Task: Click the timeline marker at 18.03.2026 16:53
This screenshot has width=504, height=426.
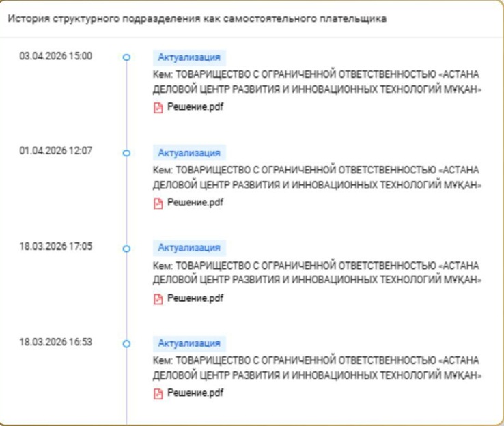Action: pyautogui.click(x=126, y=343)
